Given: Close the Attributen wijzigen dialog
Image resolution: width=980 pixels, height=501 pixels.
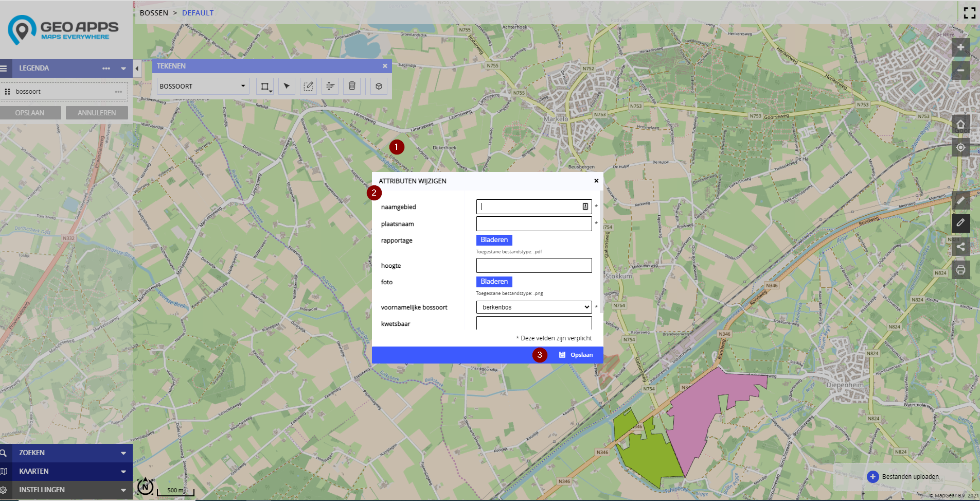Looking at the screenshot, I should coord(596,181).
